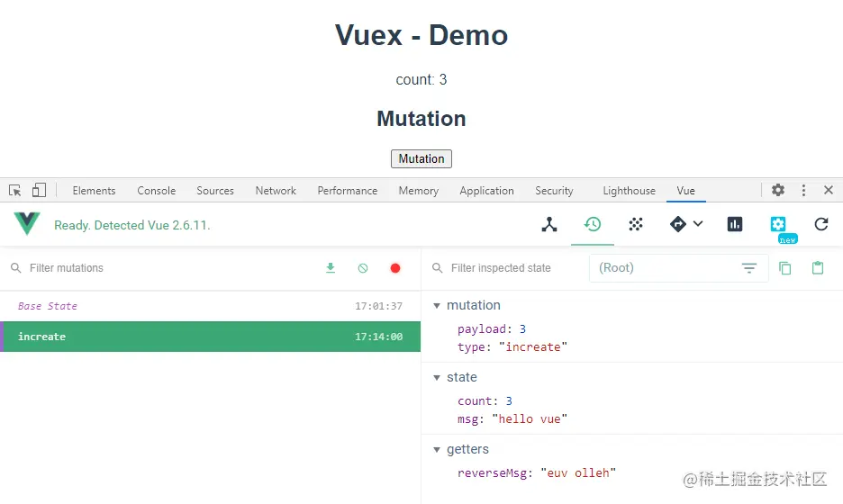The width and height of the screenshot is (843, 504).
Task: Click the Filter mutations search field
Action: (162, 268)
